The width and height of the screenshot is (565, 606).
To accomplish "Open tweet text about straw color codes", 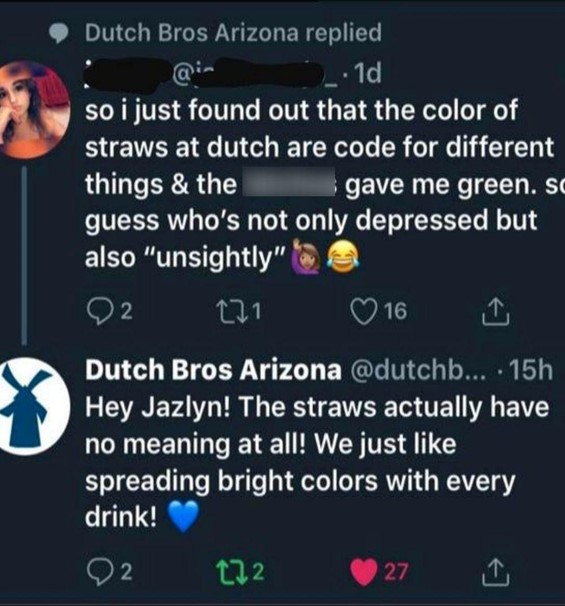I will pos(321,184).
